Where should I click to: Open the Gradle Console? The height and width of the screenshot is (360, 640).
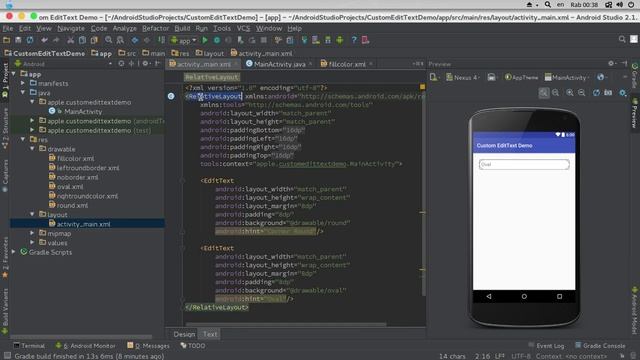click(600, 346)
